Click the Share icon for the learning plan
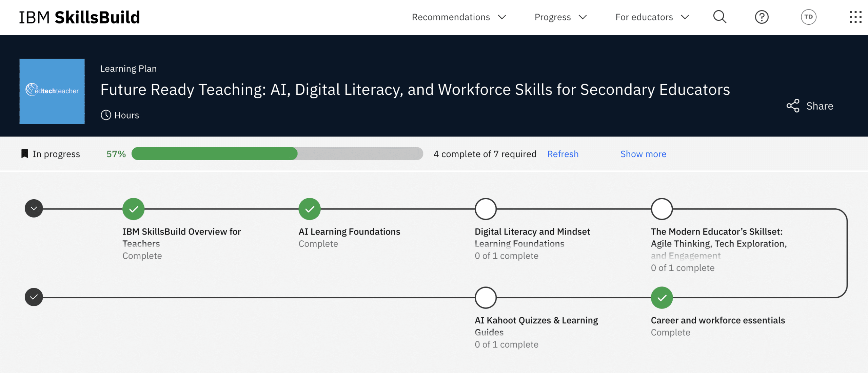Image resolution: width=868 pixels, height=373 pixels. (793, 106)
